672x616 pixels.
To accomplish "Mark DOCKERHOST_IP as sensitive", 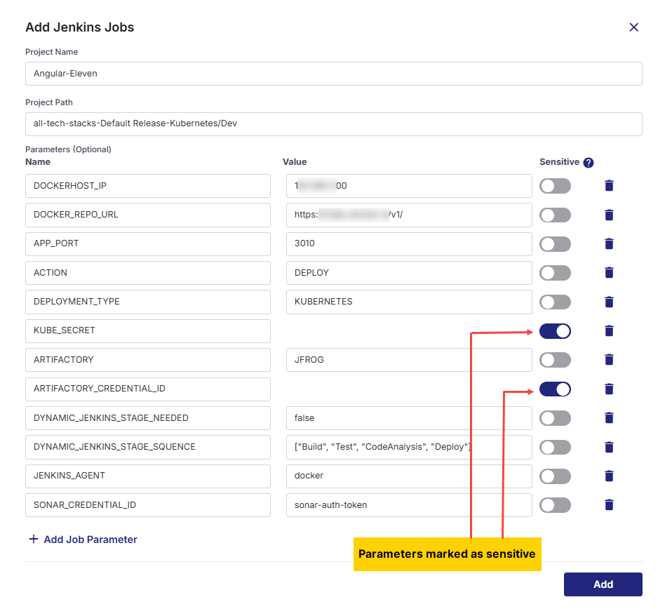I will 555,186.
